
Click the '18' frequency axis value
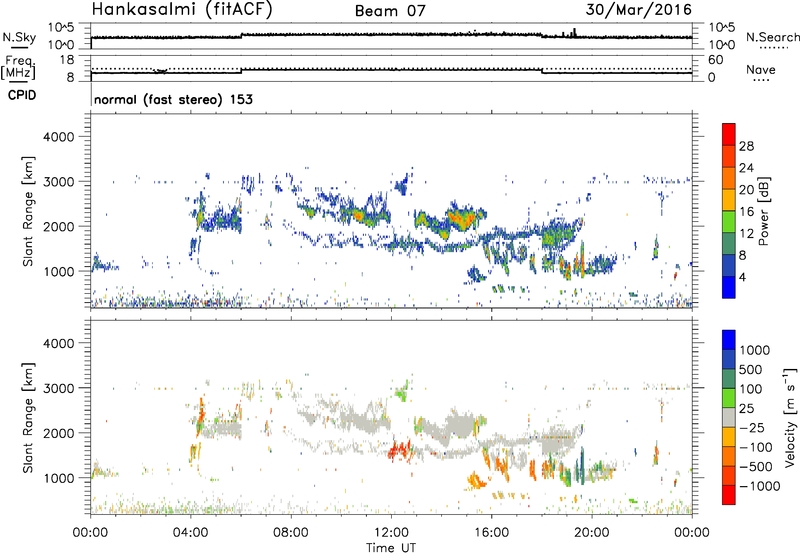coord(67,60)
